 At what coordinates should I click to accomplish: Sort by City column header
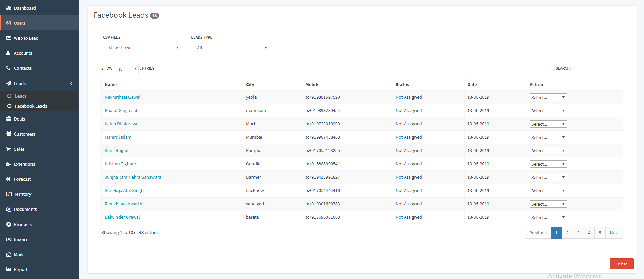273,84
